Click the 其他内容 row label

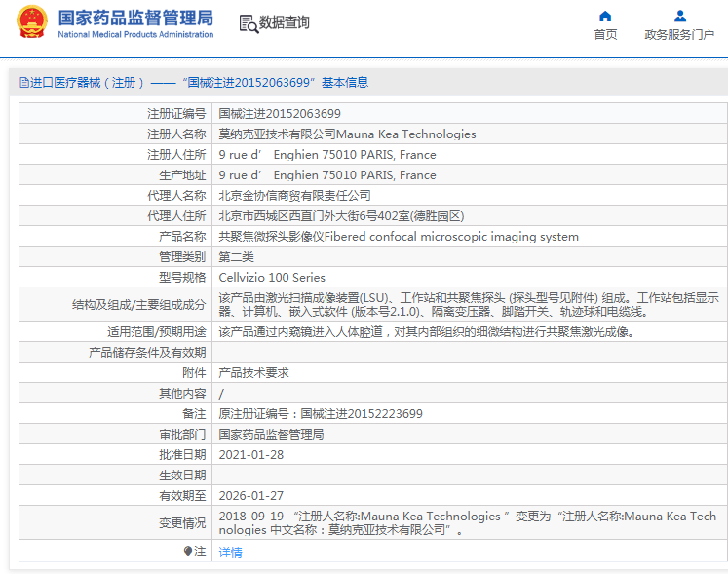tap(182, 394)
